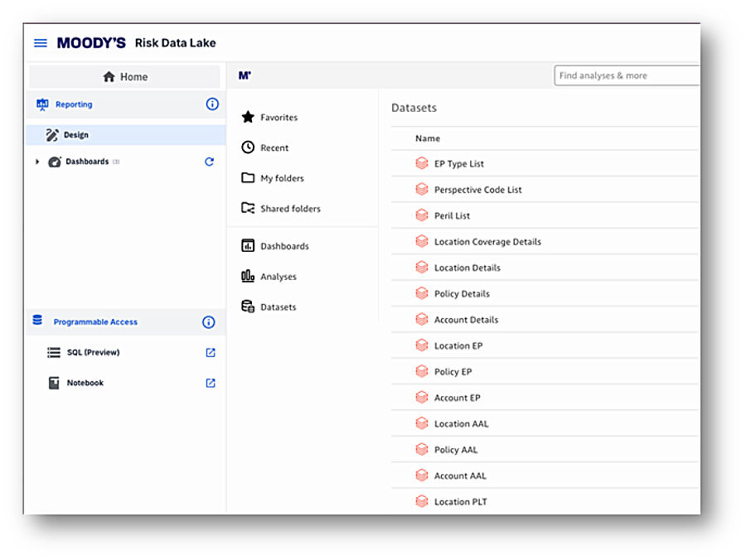The image size is (746, 560).
Task: Click the Account EP dataset icon
Action: (422, 398)
